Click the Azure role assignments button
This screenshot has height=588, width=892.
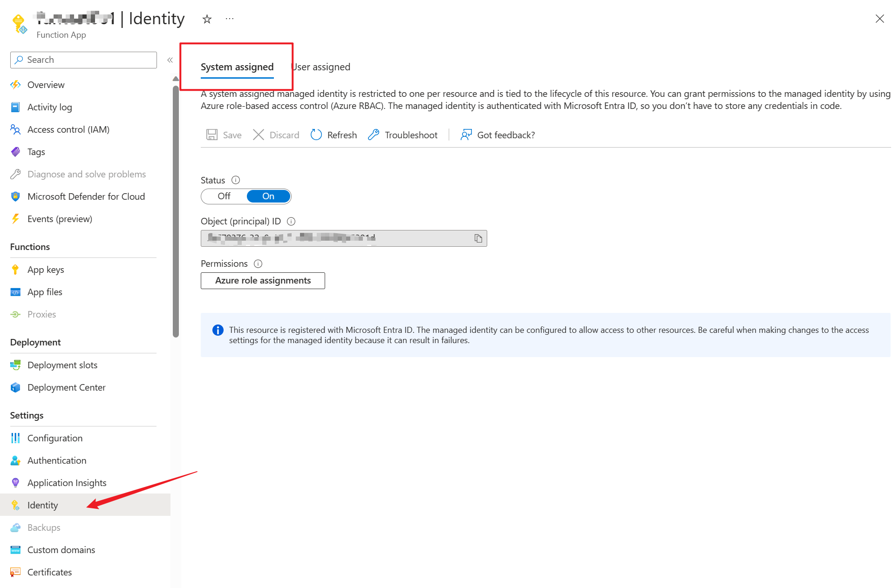[263, 281]
